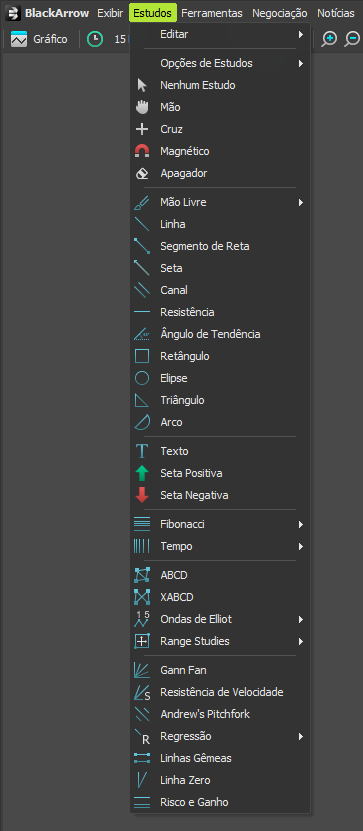The width and height of the screenshot is (363, 831).
Task: Select the Resistência horizontal line icon
Action: 141,312
